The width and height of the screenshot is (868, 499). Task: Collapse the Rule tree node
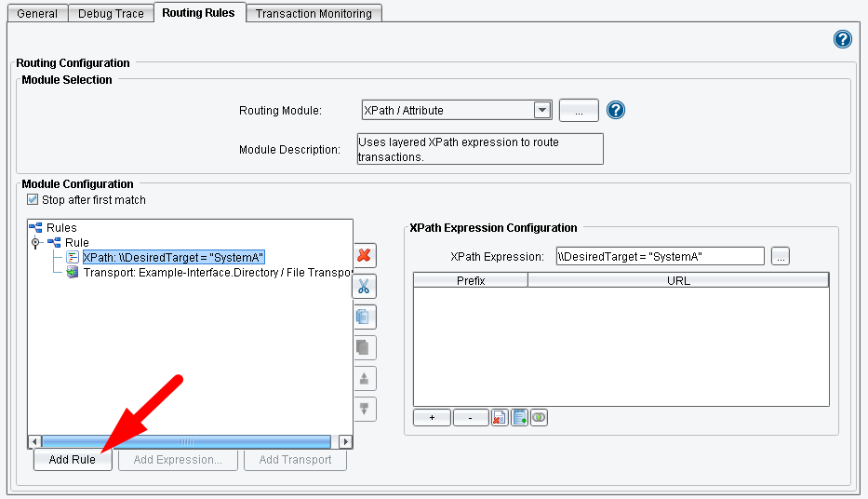[x=36, y=243]
